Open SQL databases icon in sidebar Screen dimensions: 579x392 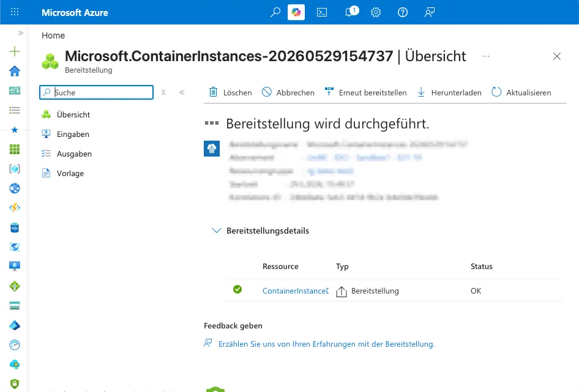[15, 227]
